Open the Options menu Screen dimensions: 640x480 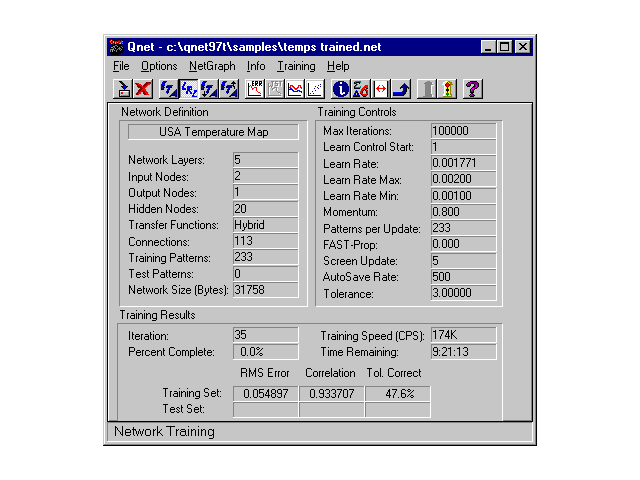click(159, 66)
